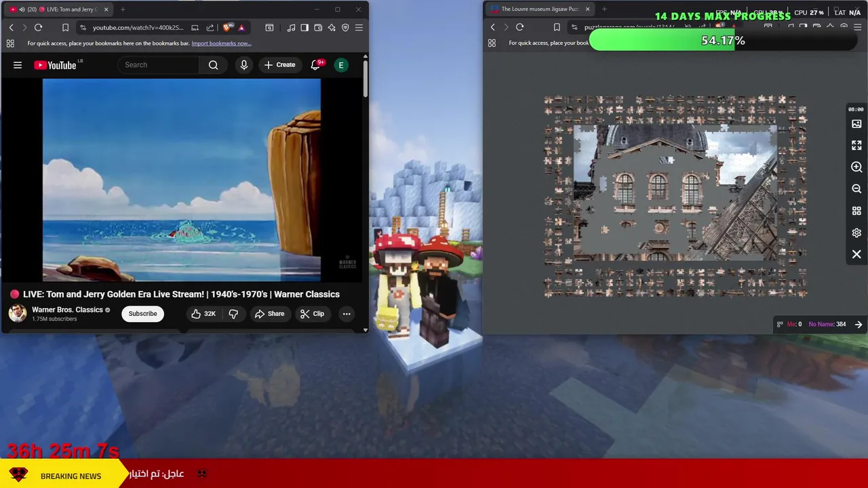Viewport: 868px width, 488px height.
Task: Open Brave Rewards triangle icon
Action: [241, 27]
